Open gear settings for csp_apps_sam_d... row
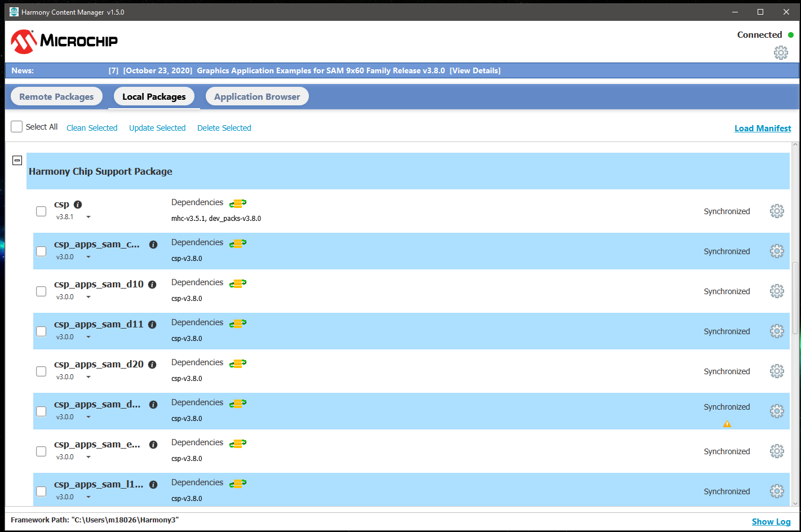Viewport: 801px width, 532px height. (x=777, y=411)
